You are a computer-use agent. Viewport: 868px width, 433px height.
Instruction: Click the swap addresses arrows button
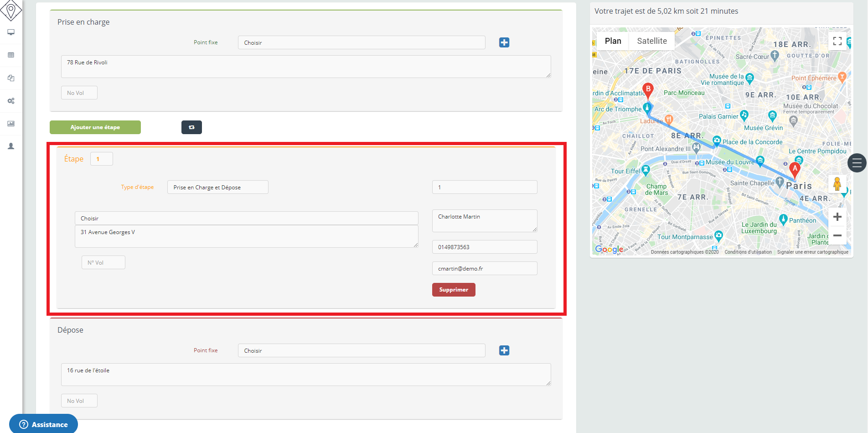(191, 127)
